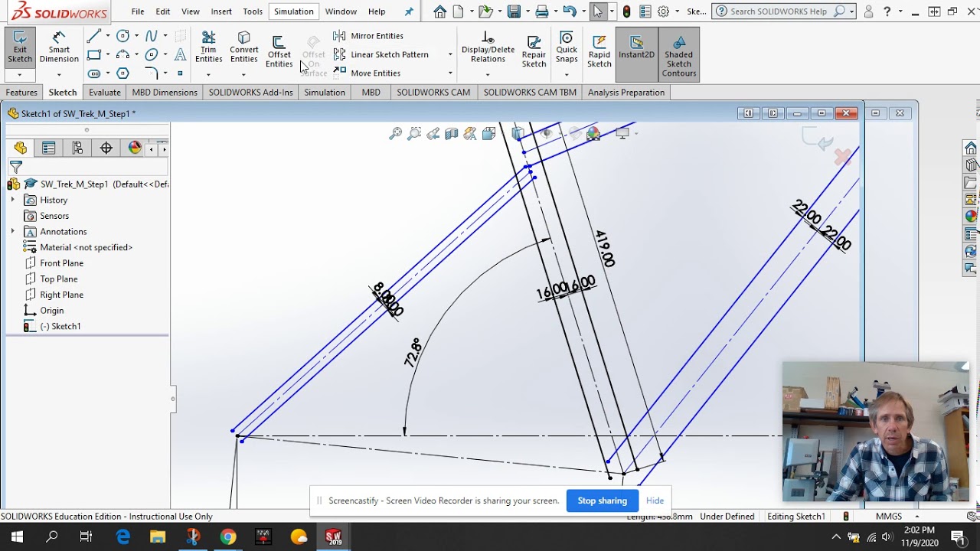The image size is (980, 551).
Task: Click the Convert Entities tool
Action: pyautogui.click(x=244, y=47)
